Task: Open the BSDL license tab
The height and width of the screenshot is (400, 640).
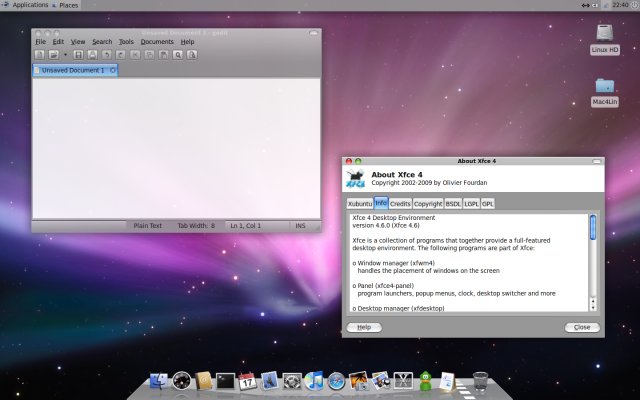Action: (453, 204)
